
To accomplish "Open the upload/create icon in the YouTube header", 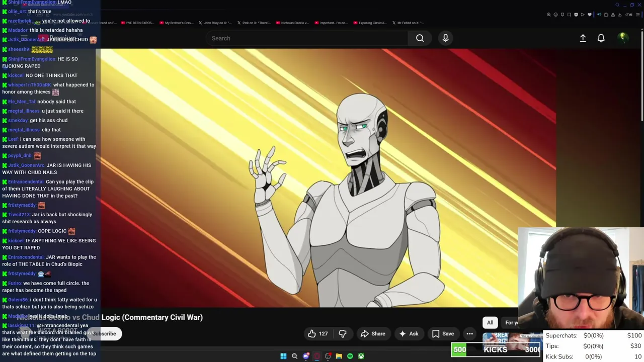I will click(x=583, y=38).
